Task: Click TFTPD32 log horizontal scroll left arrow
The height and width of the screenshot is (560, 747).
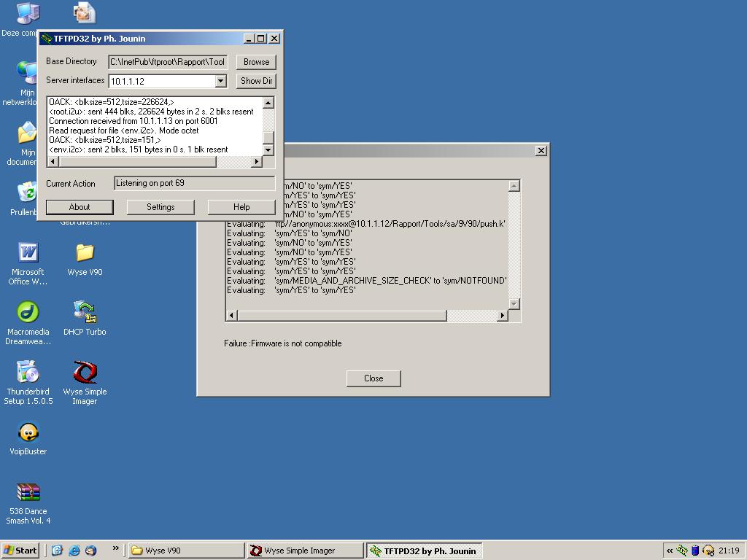Action: click(x=53, y=161)
